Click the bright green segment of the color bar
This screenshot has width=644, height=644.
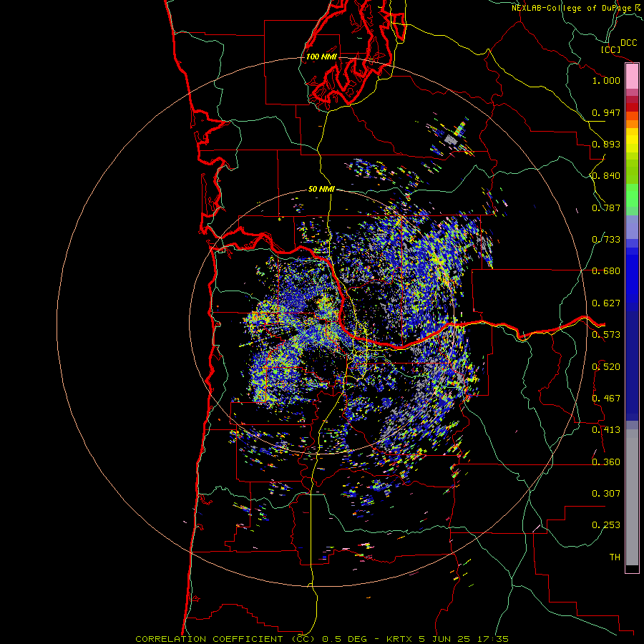pyautogui.click(x=632, y=195)
